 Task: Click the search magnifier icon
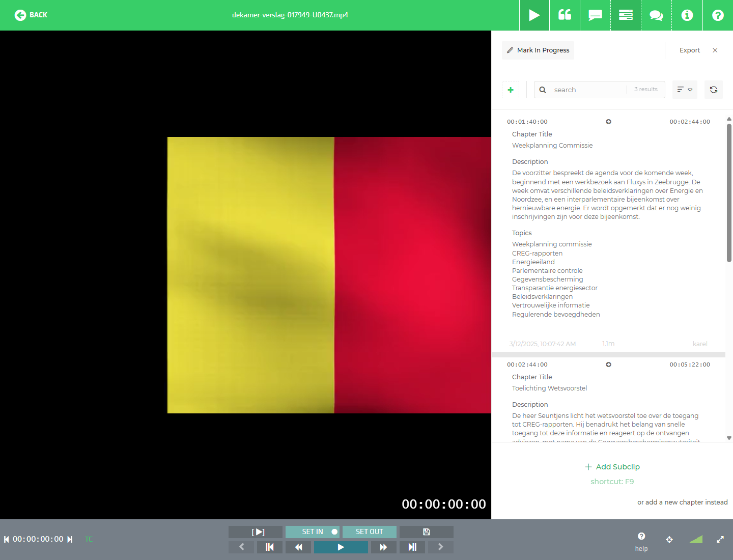click(543, 90)
